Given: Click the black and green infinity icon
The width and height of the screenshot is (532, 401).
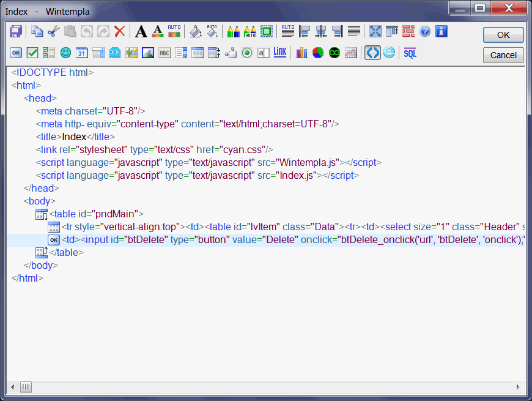Looking at the screenshot, I should [x=334, y=53].
